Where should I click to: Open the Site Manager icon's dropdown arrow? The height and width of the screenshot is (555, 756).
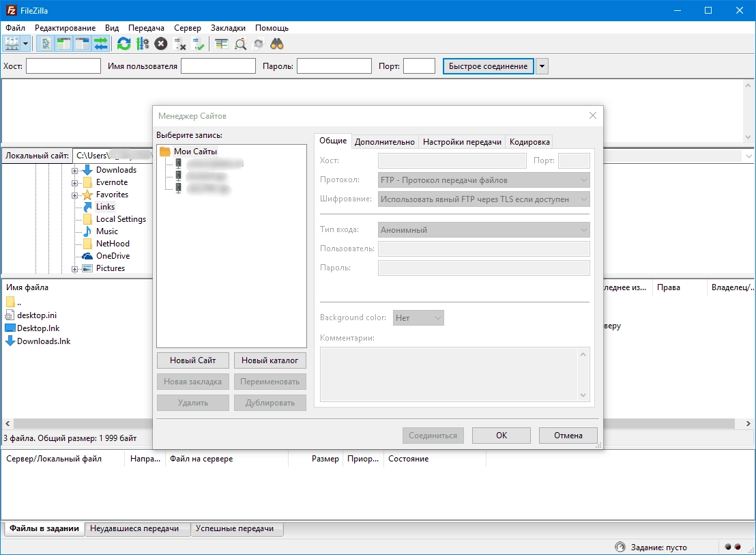pyautogui.click(x=25, y=44)
